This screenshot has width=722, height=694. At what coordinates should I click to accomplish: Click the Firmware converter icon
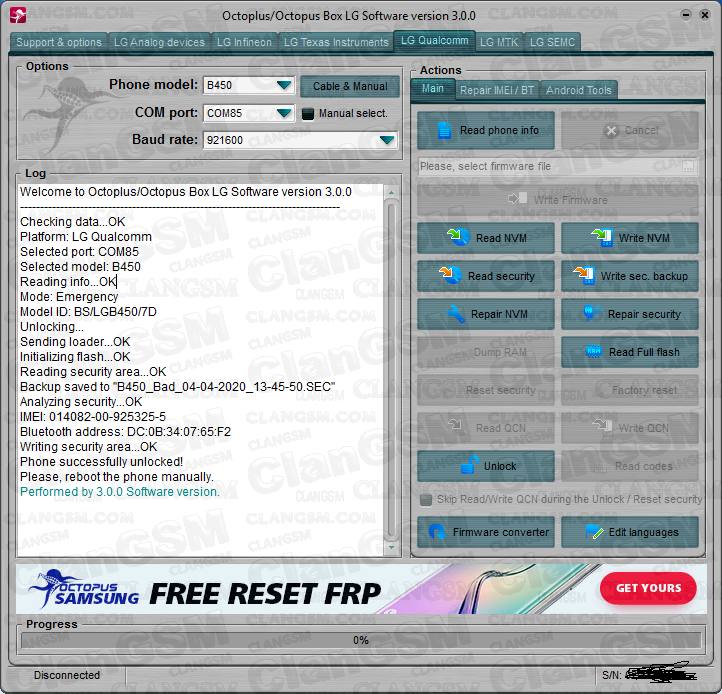point(437,532)
